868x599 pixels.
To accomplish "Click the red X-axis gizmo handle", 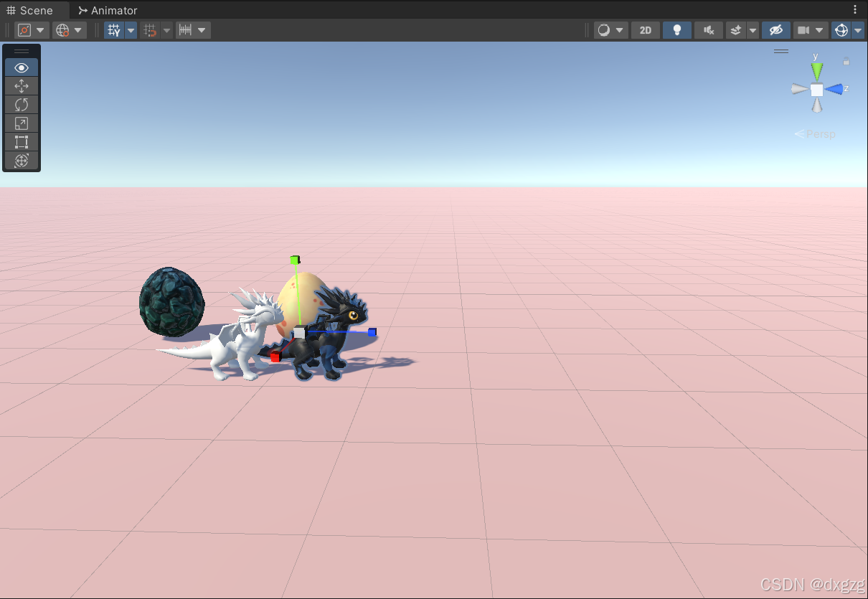I will coord(275,357).
